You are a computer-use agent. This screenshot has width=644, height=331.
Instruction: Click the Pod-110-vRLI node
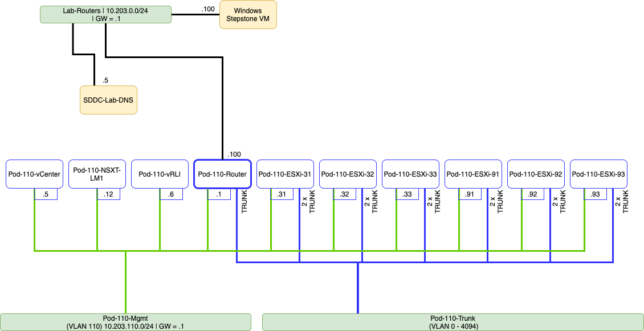click(160, 174)
